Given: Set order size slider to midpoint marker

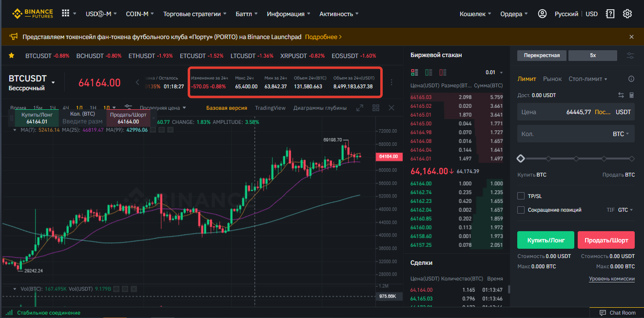Looking at the screenshot, I should click(x=576, y=159).
